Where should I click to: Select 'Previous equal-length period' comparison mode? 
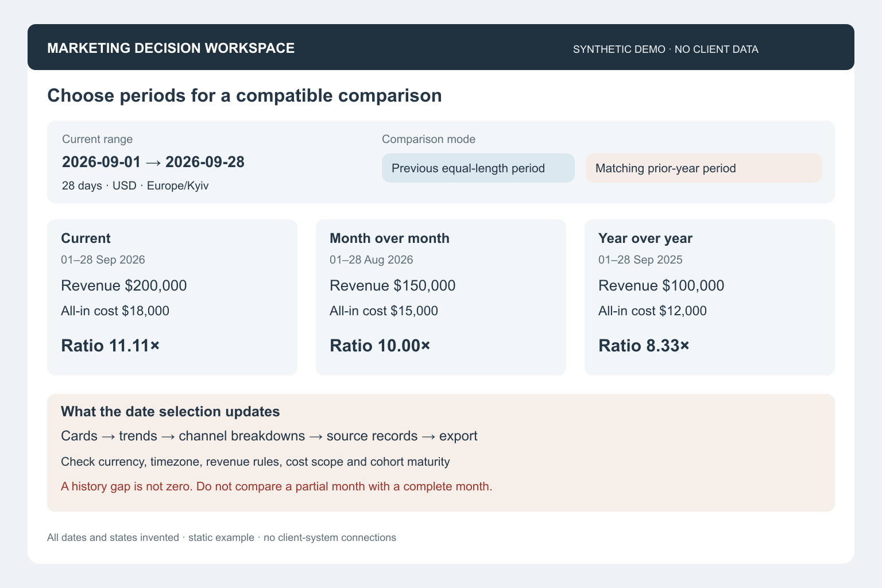478,168
